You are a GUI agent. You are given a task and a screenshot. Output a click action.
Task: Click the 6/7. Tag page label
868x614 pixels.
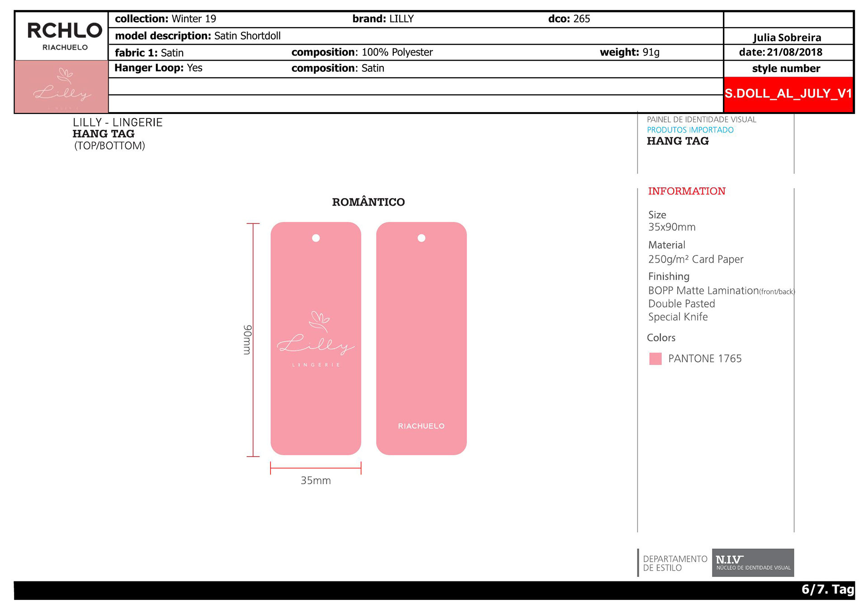click(827, 589)
